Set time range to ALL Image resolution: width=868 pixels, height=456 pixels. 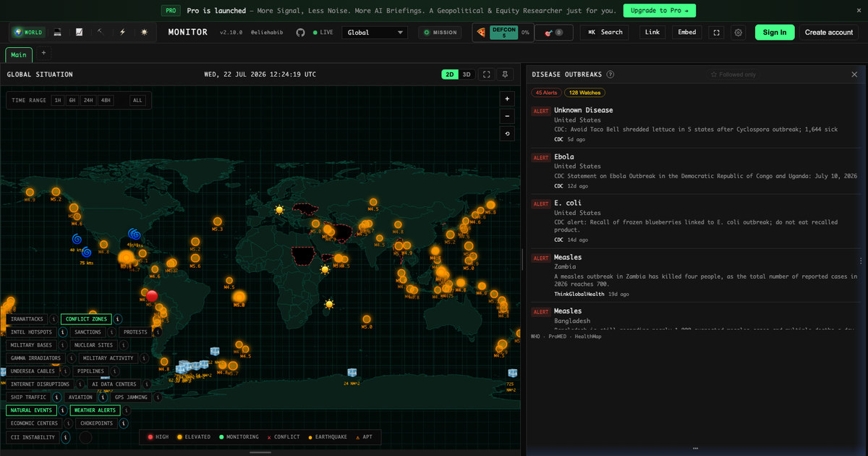pos(137,101)
